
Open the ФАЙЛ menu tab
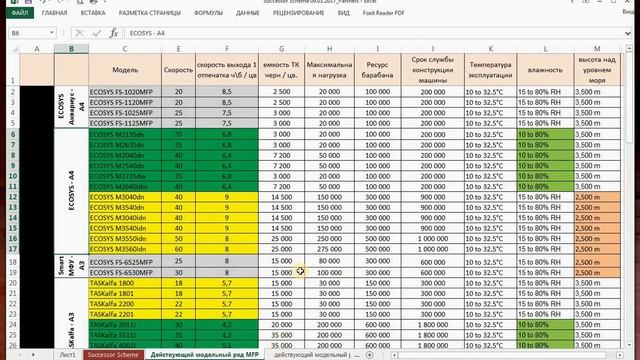coord(20,13)
